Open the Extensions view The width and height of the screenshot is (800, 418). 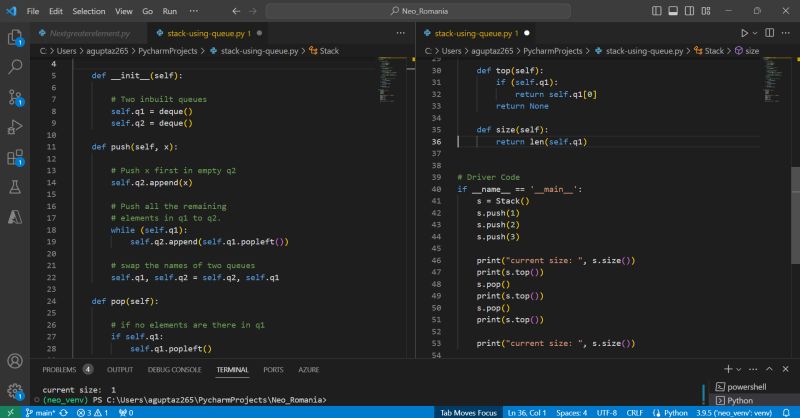[15, 157]
